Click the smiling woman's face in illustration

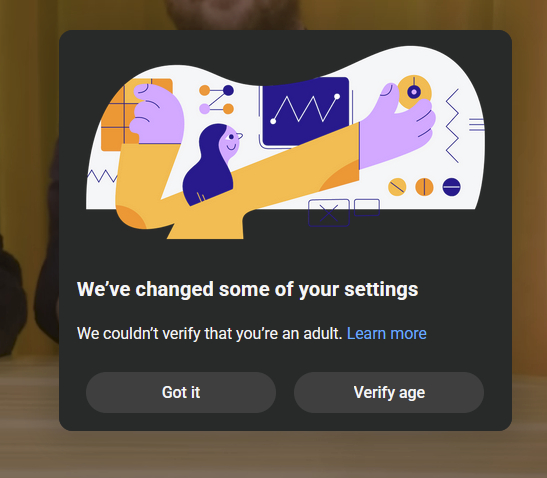click(230, 142)
